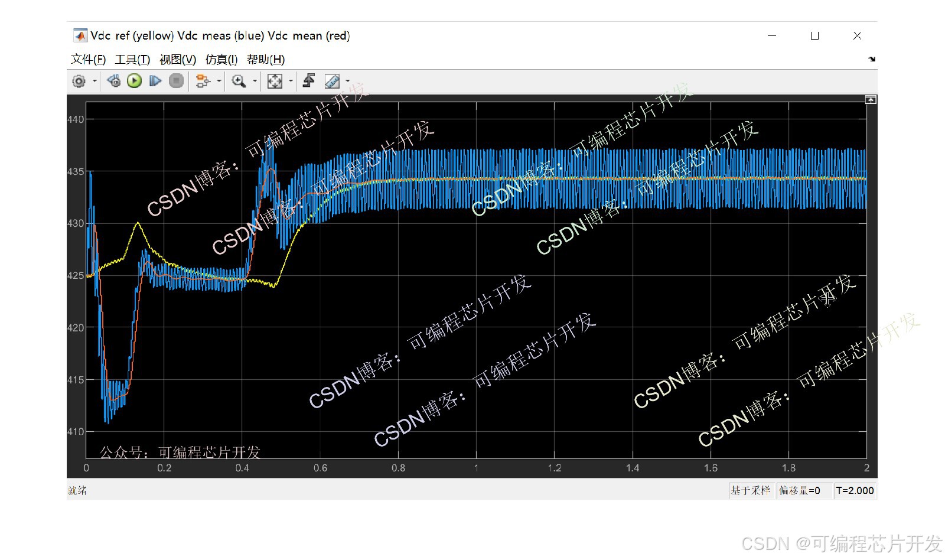
Task: Click the 就绪 status text
Action: pyautogui.click(x=77, y=491)
